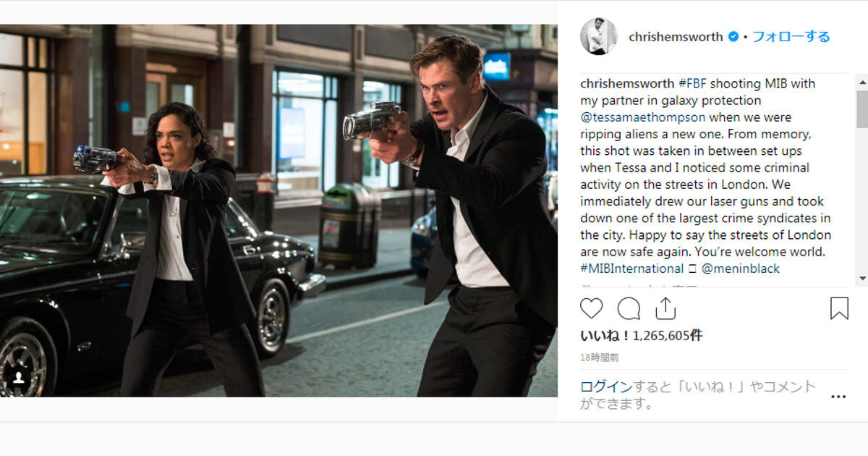Click the blue verified badge

pyautogui.click(x=733, y=36)
